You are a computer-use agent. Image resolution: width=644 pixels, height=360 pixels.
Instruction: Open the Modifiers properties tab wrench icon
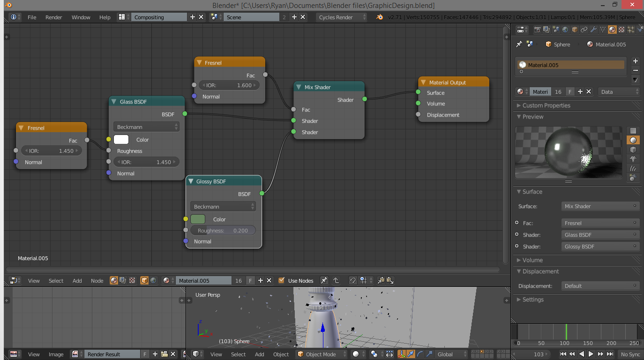[x=593, y=30]
